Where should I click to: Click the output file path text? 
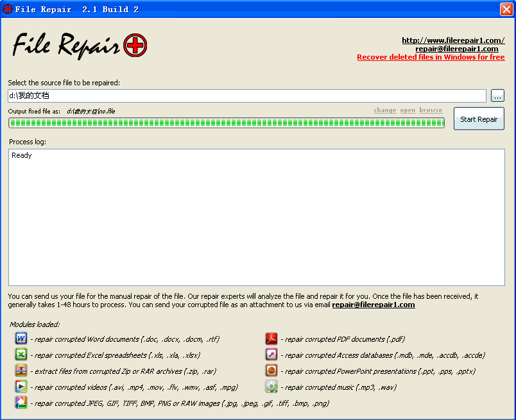coord(91,111)
